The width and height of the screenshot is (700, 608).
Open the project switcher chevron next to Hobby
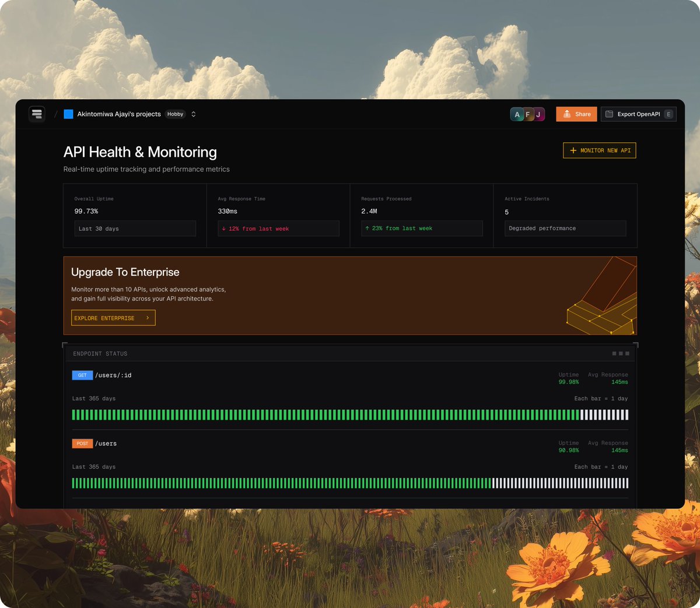pyautogui.click(x=193, y=114)
